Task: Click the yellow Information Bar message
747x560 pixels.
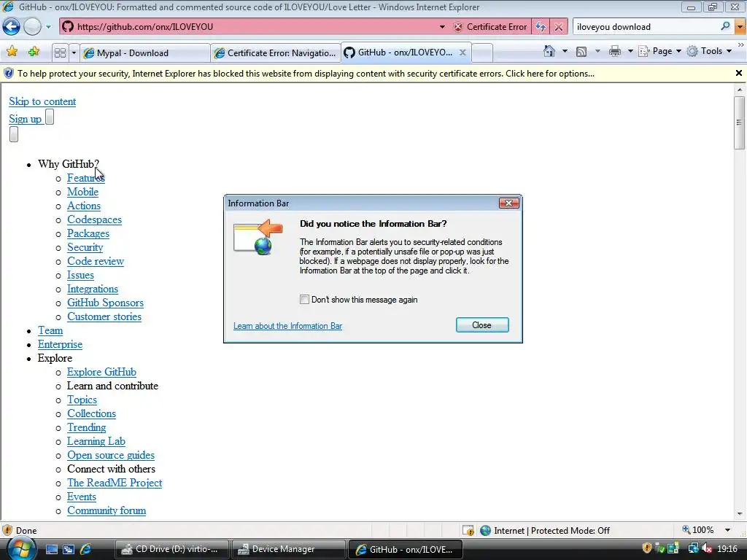Action: [x=306, y=74]
